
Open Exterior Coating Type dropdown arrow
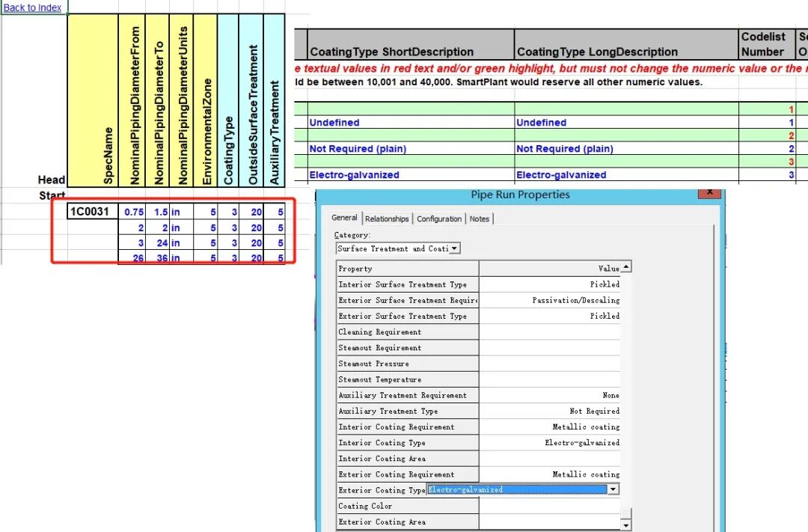pyautogui.click(x=613, y=489)
